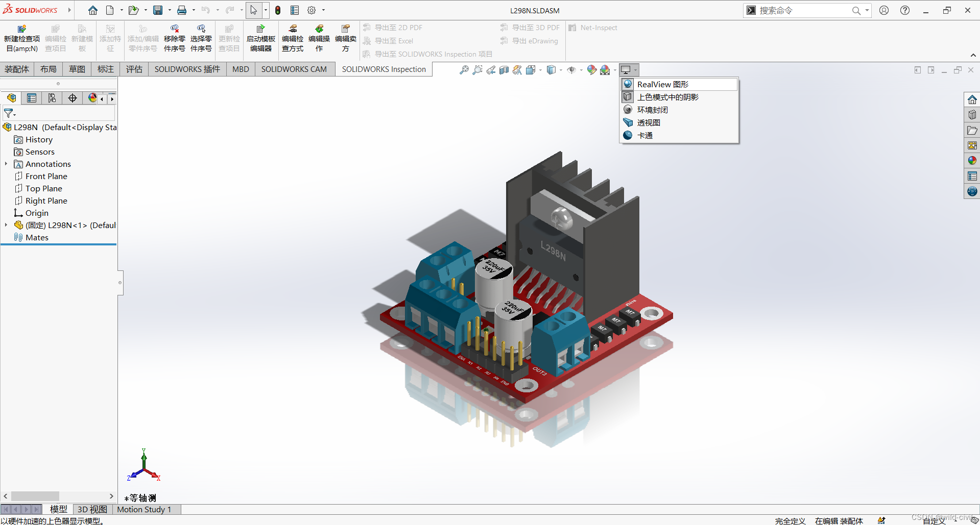The width and height of the screenshot is (980, 525).
Task: Open the Design Library in the task pane
Action: 972,114
